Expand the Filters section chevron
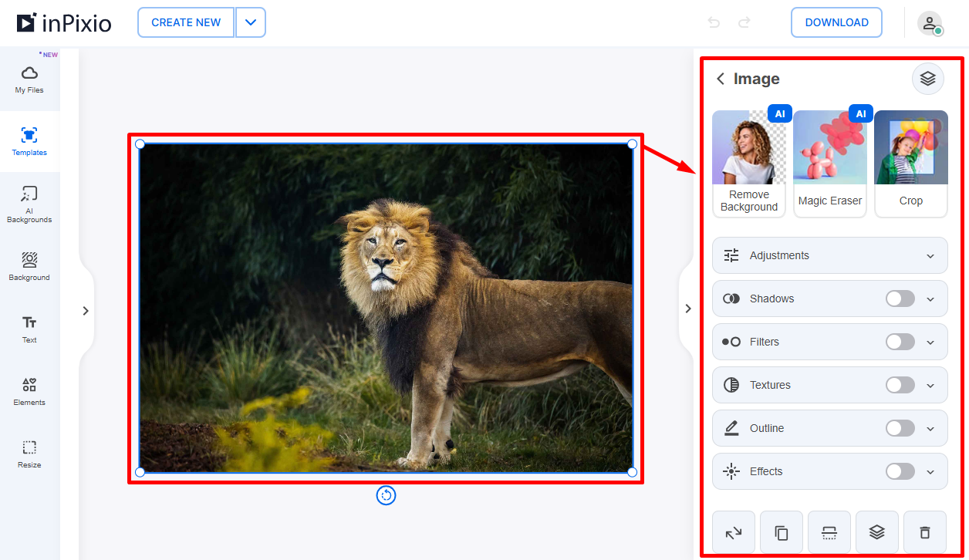 point(930,342)
